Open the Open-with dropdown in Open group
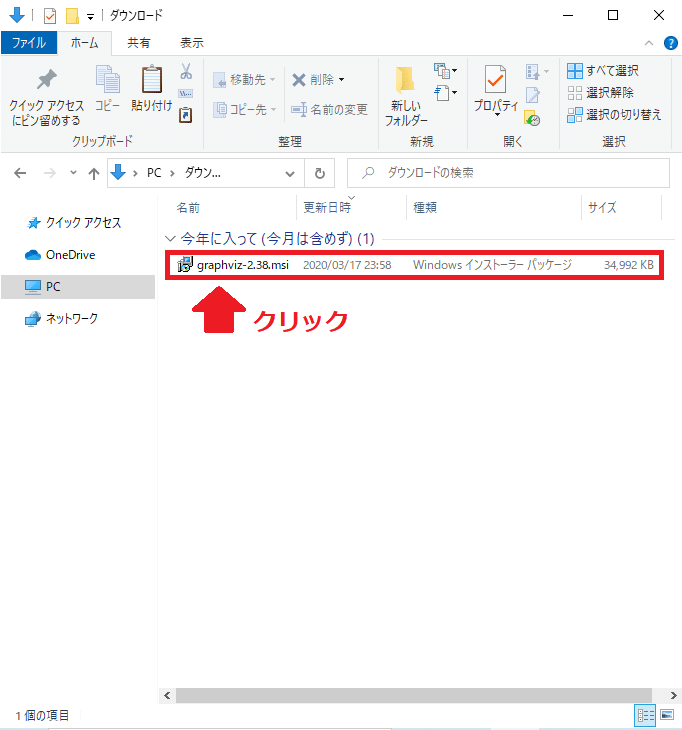The width and height of the screenshot is (682, 730). click(537, 72)
